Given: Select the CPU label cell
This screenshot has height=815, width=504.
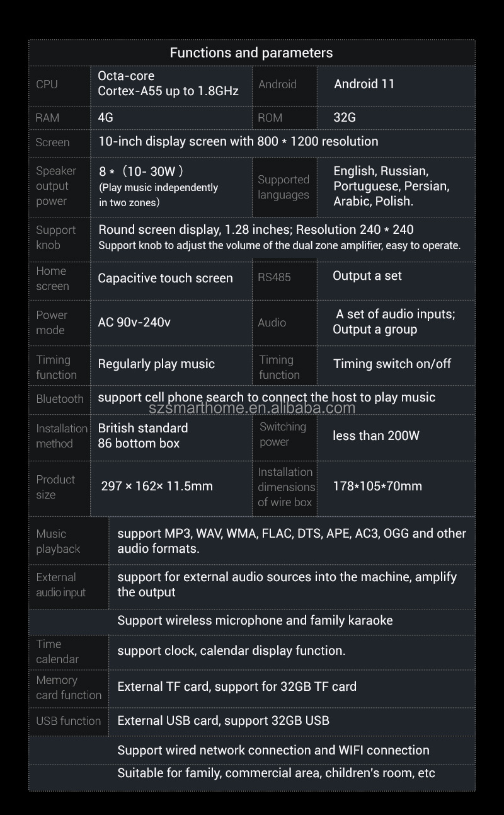Looking at the screenshot, I should point(47,84).
